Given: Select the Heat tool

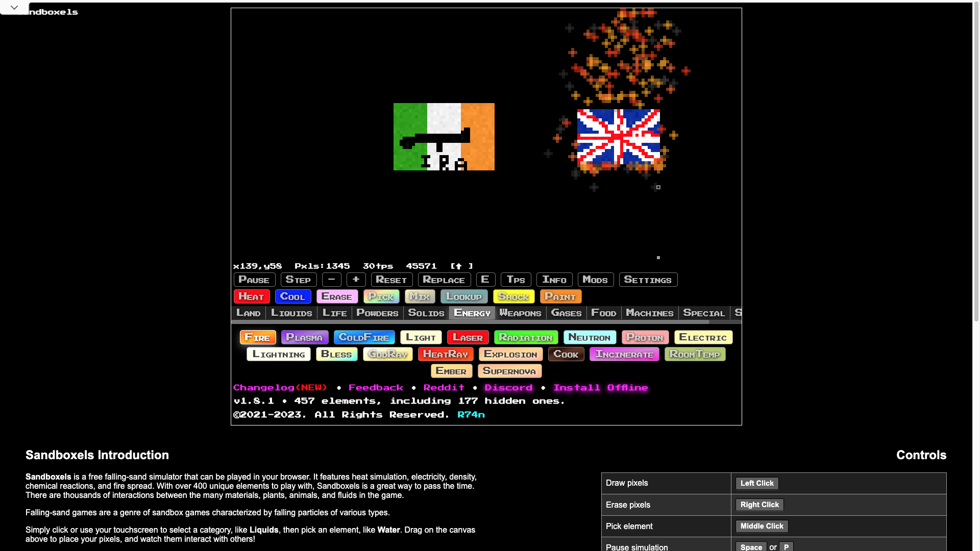Looking at the screenshot, I should tap(252, 296).
